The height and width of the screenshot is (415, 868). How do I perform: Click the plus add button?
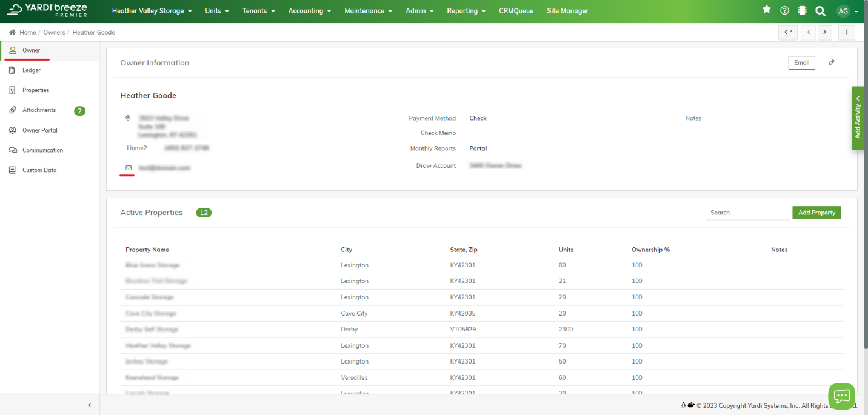pyautogui.click(x=847, y=32)
